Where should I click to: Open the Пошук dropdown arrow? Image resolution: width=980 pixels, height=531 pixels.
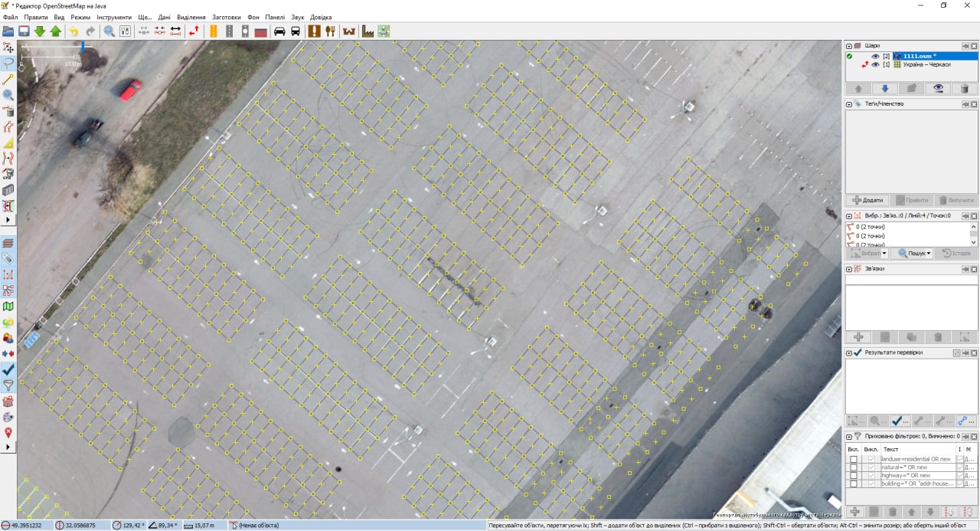(929, 254)
